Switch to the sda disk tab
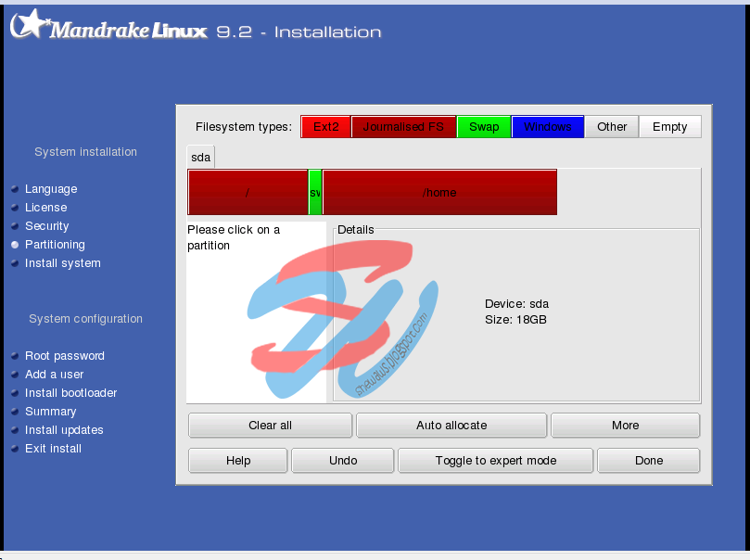The height and width of the screenshot is (560, 750). coord(200,157)
